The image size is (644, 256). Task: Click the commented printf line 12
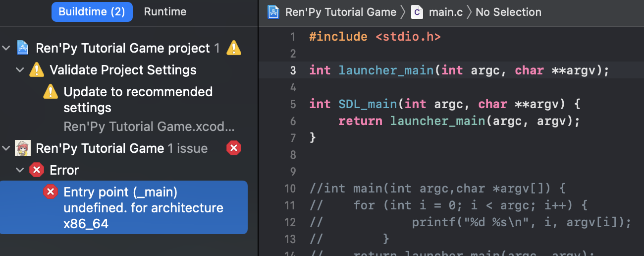[470, 222]
